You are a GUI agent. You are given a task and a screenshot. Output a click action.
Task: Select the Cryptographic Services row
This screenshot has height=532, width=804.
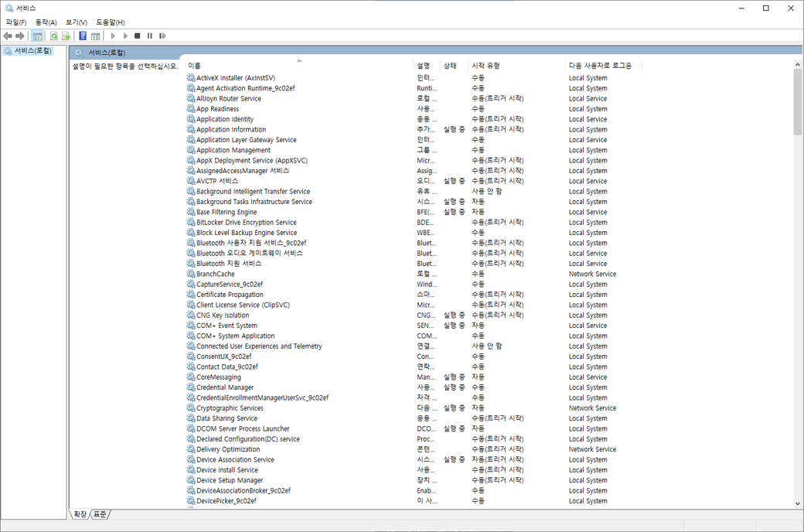pos(230,408)
